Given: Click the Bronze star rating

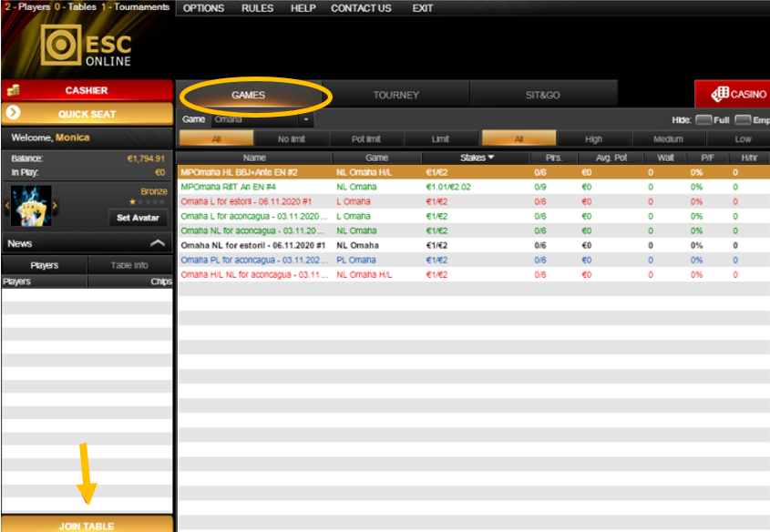Looking at the screenshot, I should click(147, 201).
